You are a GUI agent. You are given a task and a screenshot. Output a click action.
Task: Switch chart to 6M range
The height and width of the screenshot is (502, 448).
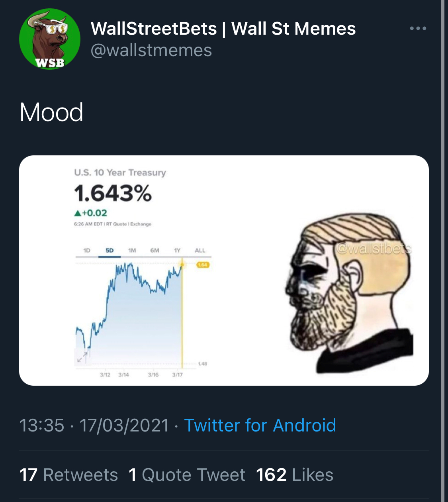[155, 250]
